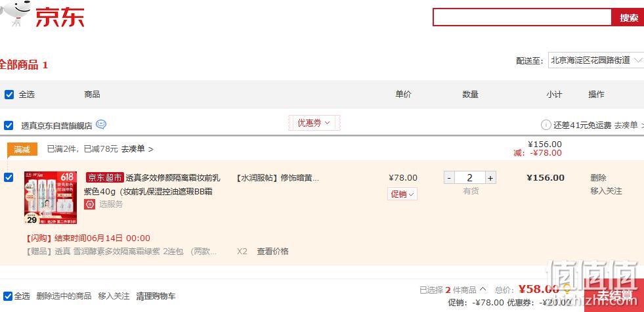Expand the 优惠券 coupon dropdown
Viewport: 644px width, 312px height.
click(314, 123)
